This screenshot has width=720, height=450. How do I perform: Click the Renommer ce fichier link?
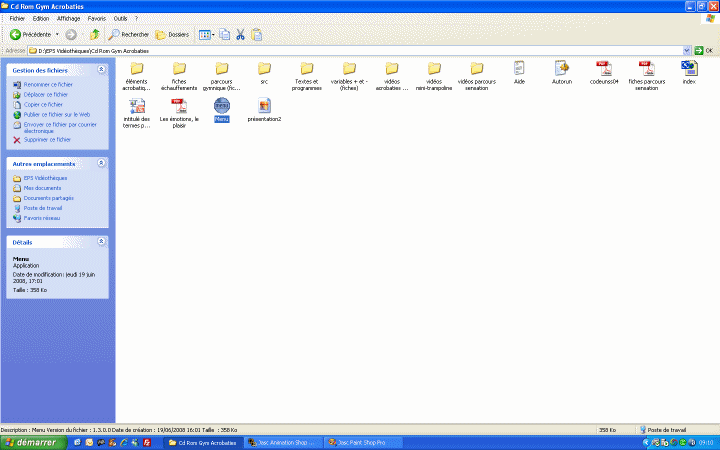(x=48, y=85)
